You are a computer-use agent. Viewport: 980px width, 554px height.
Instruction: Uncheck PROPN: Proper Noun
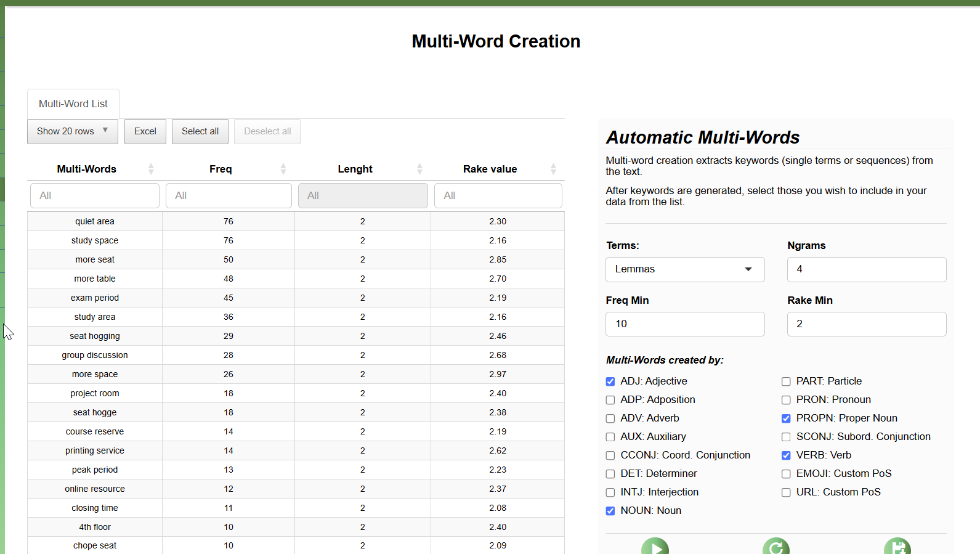(786, 418)
